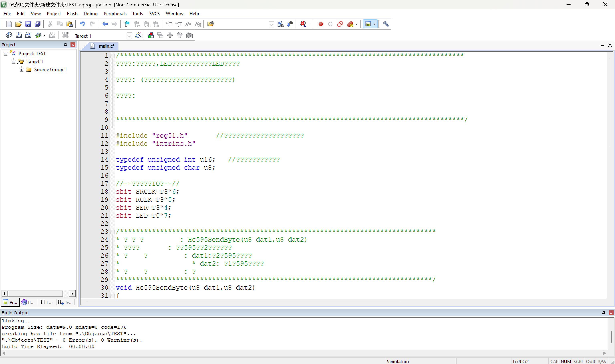Image resolution: width=615 pixels, height=364 pixels.
Task: Switch to the main.c* editor tab
Action: (x=106, y=46)
